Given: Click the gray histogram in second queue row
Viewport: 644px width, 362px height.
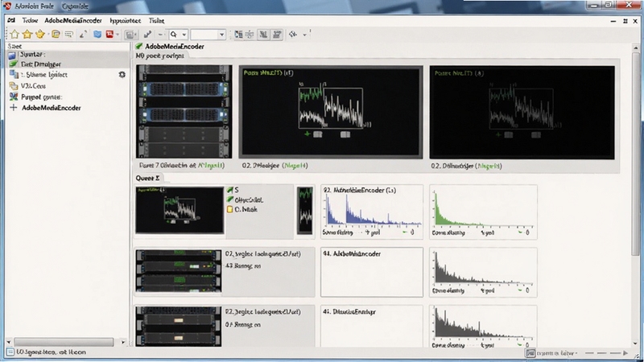Looking at the screenshot, I should 483,272.
